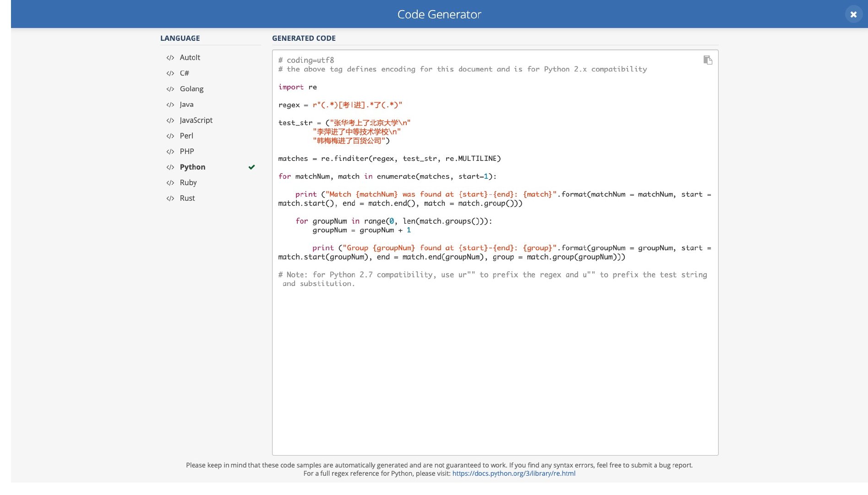Copy generated code to clipboard

(x=708, y=60)
